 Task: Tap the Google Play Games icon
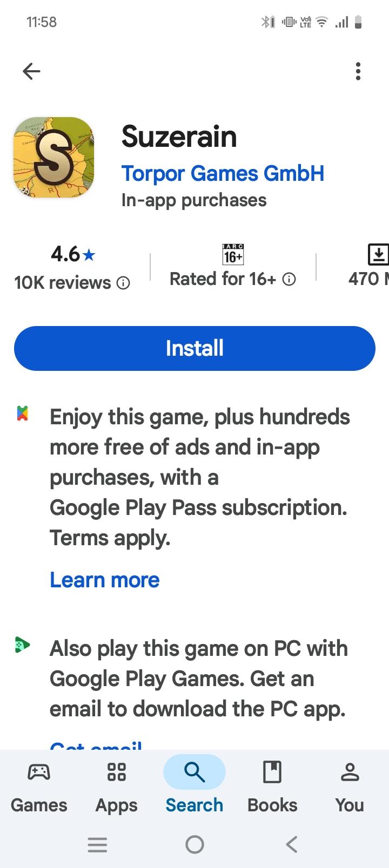pyautogui.click(x=22, y=645)
